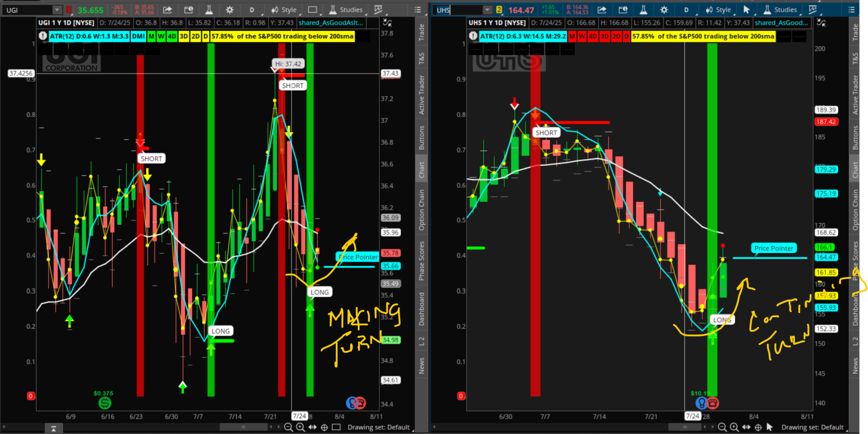
Task: Click the 7/24 date marker on UGI axis
Action: [x=299, y=416]
